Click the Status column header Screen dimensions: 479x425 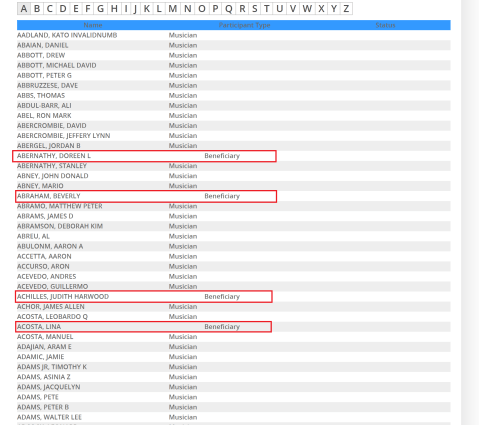385,25
